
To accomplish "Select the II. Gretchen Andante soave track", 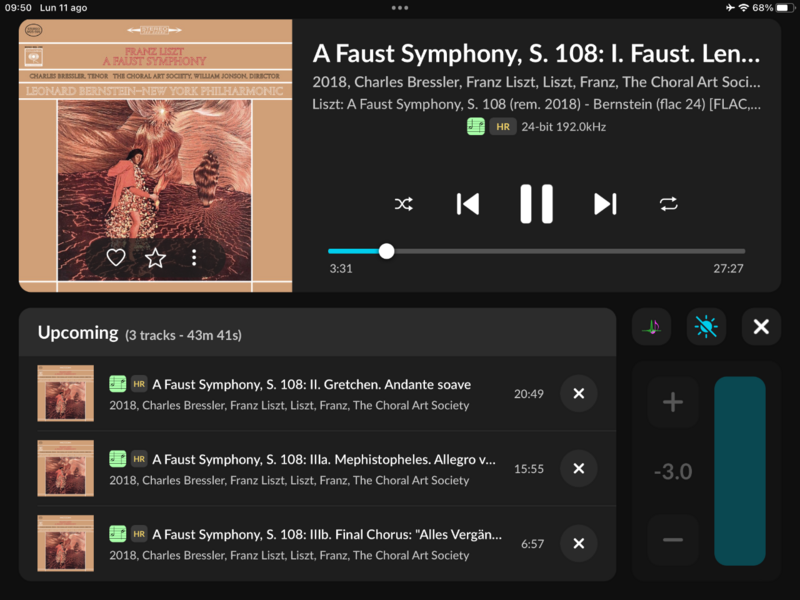I will 311,385.
